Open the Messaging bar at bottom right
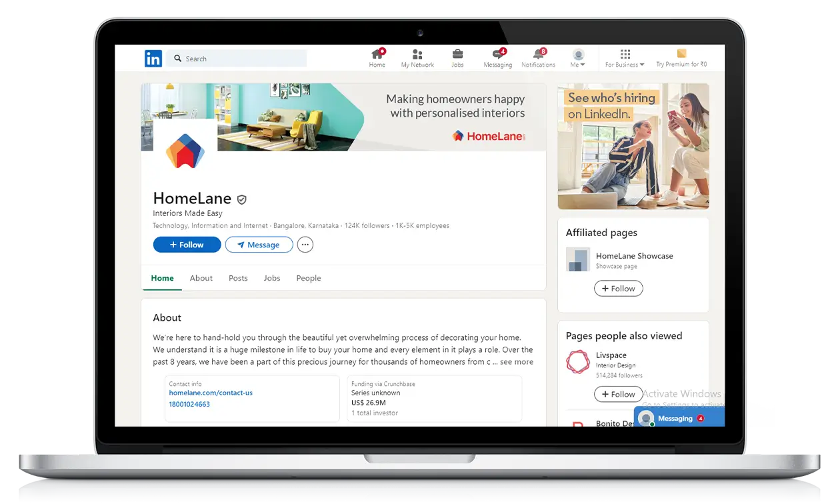840x504 pixels. click(x=679, y=418)
